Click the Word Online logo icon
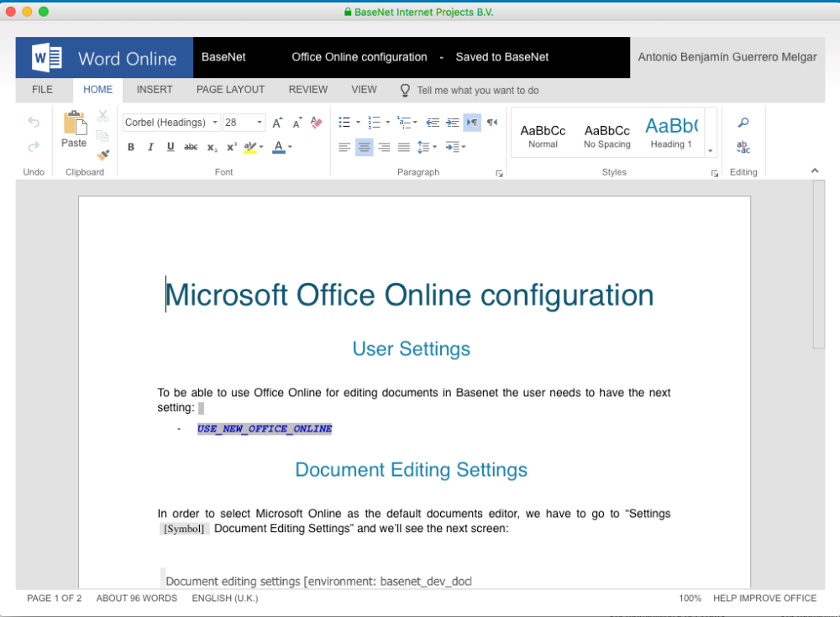Viewport: 840px width, 617px height. pos(47,57)
